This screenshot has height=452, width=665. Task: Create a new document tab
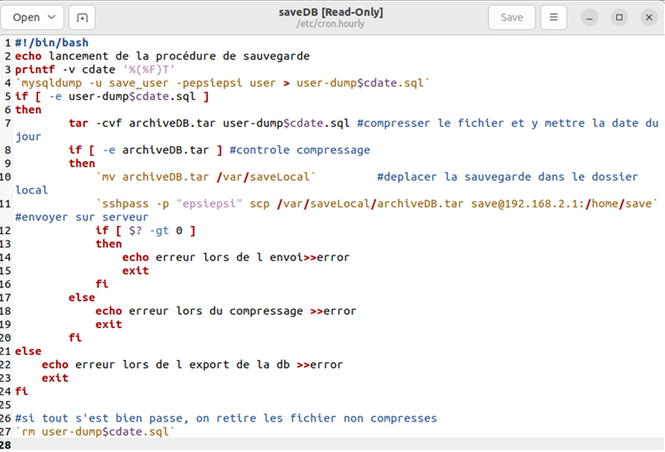(82, 17)
